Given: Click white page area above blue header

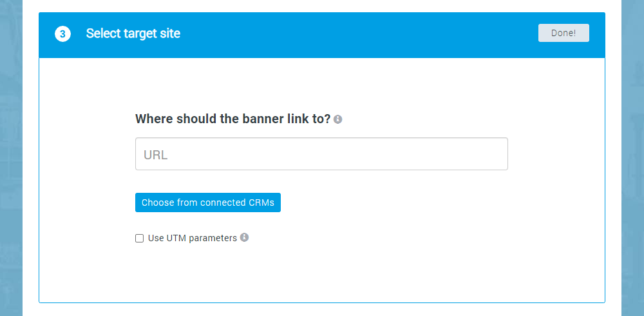Looking at the screenshot, I should coord(322,5).
